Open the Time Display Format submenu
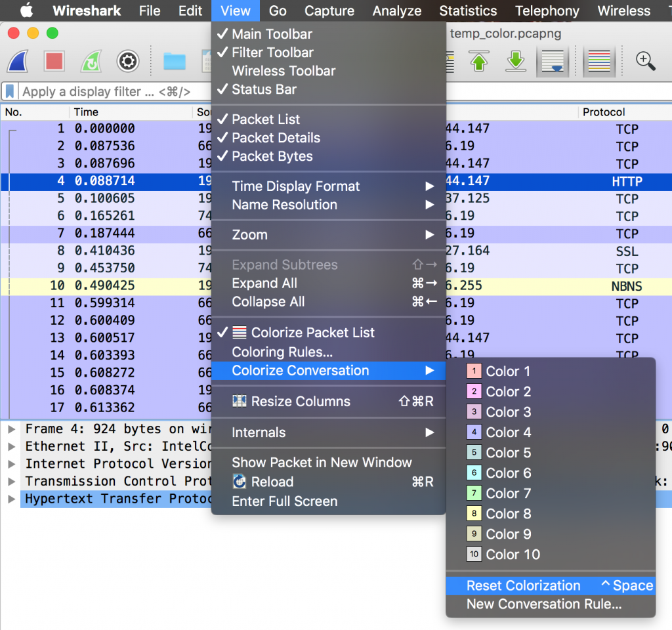672x630 pixels. (295, 186)
